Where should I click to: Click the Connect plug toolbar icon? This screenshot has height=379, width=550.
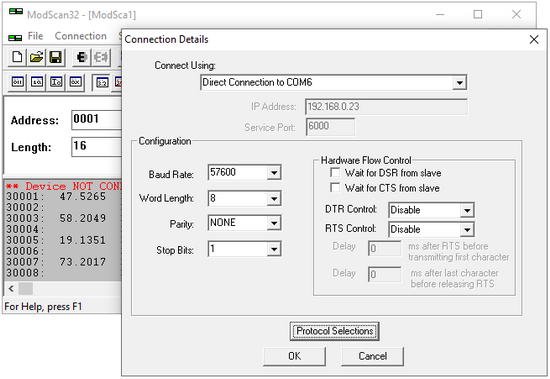[x=81, y=57]
